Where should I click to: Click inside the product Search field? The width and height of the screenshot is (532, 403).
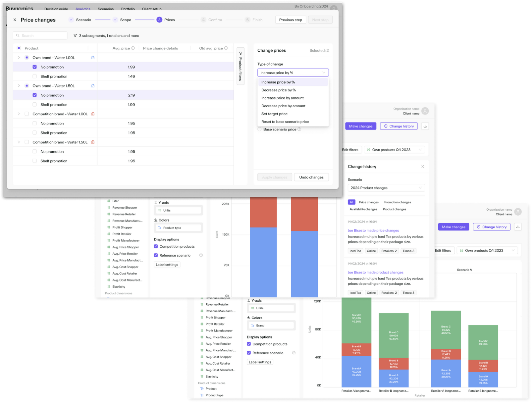[40, 35]
